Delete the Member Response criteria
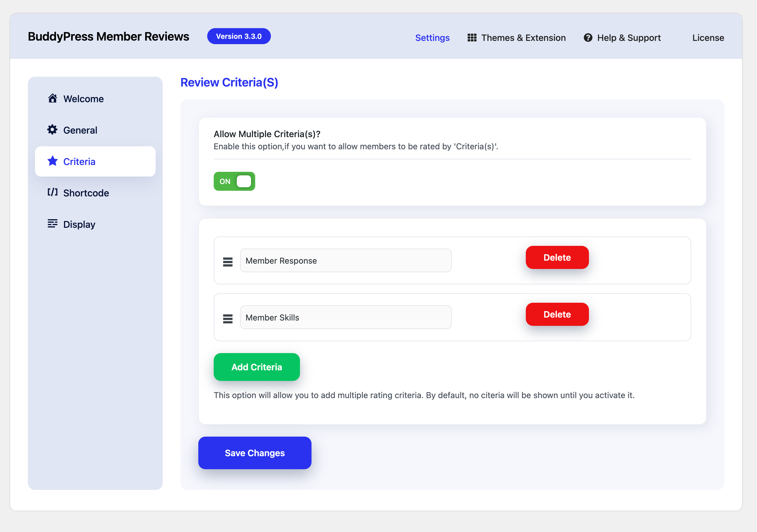757x532 pixels. coord(557,257)
